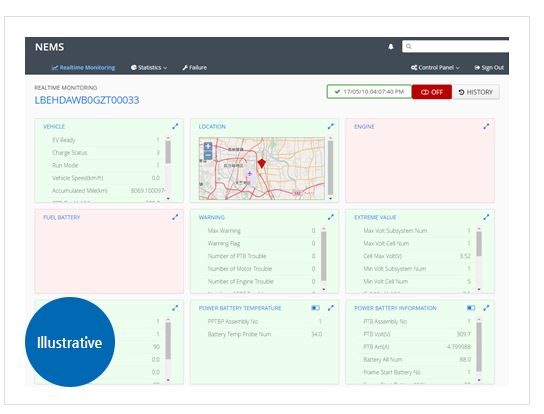Click the notification bell icon
544x414 pixels.
point(391,47)
